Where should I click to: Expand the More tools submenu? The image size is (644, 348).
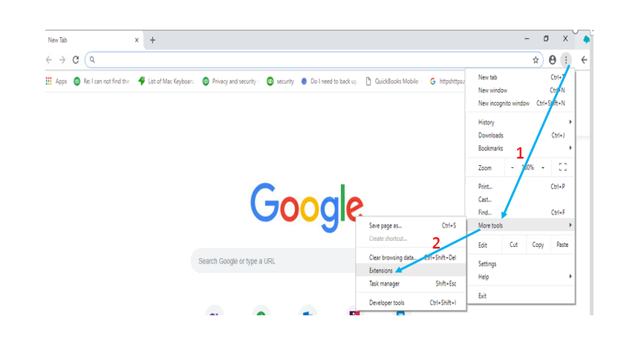pos(521,225)
